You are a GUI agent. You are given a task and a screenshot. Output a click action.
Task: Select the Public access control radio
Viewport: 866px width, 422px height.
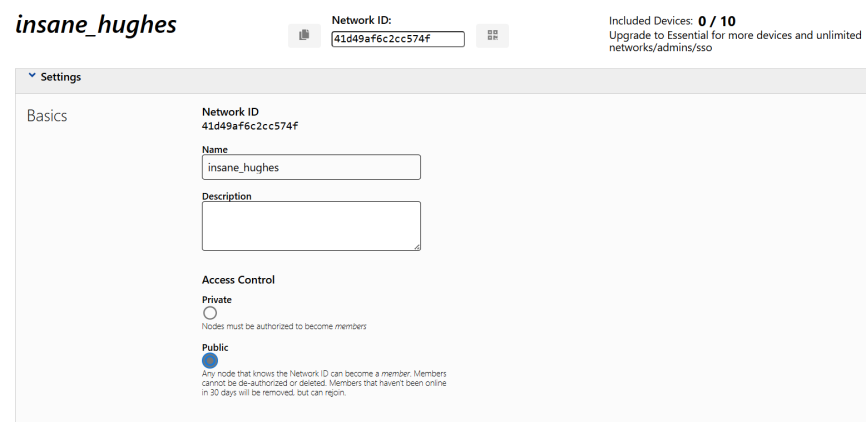[210, 361]
